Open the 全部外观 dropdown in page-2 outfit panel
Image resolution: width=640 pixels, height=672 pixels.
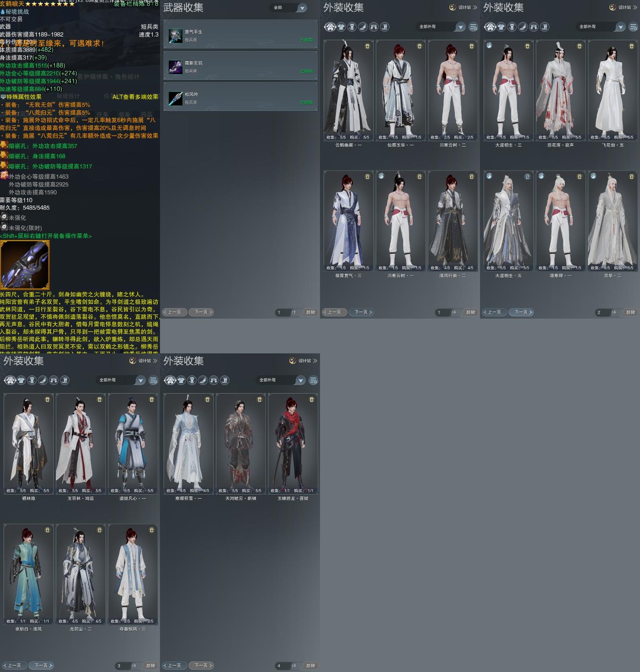click(601, 27)
